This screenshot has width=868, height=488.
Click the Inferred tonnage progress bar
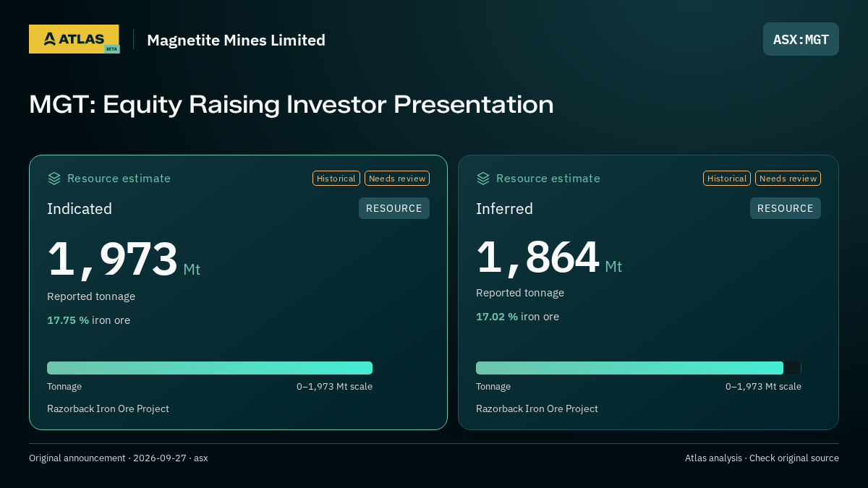[x=639, y=368]
